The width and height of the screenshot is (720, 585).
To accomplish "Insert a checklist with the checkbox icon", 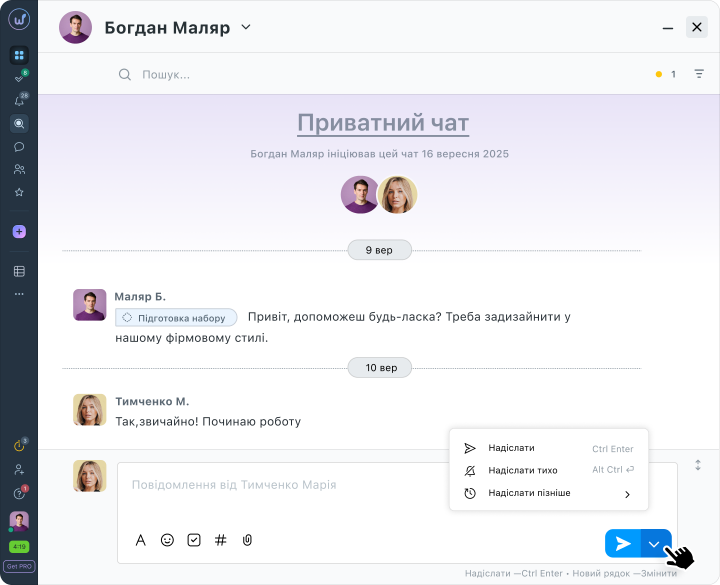I will (194, 540).
